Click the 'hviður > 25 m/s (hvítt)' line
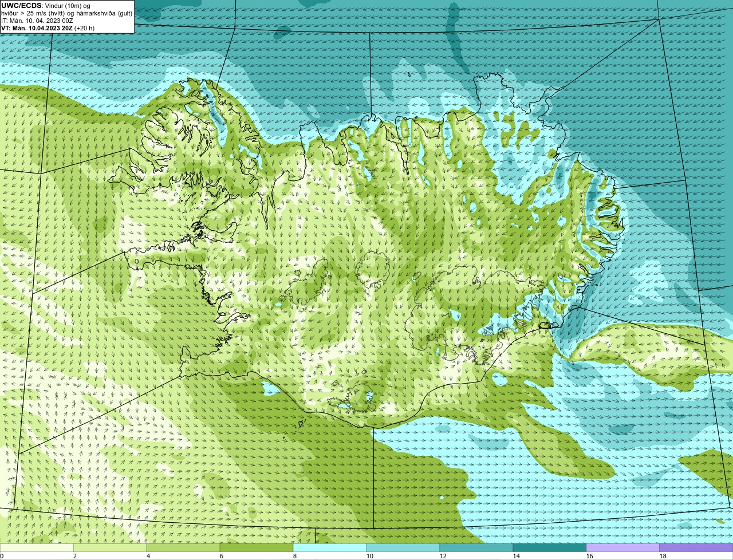 pos(67,13)
